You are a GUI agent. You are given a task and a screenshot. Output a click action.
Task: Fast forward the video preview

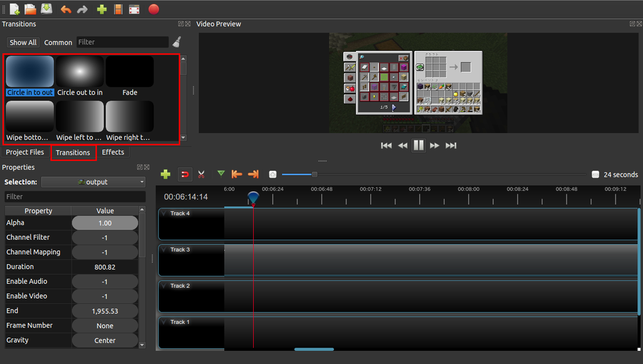(435, 146)
